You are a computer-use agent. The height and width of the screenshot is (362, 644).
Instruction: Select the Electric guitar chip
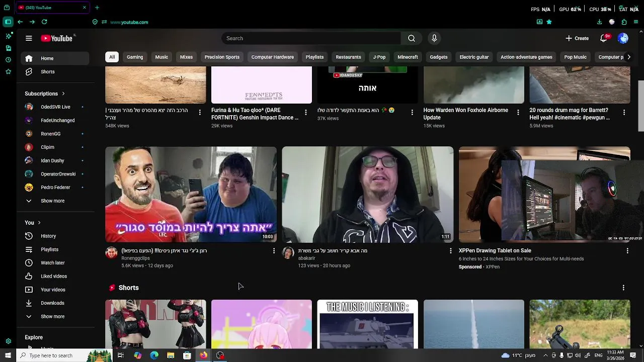[x=474, y=57]
